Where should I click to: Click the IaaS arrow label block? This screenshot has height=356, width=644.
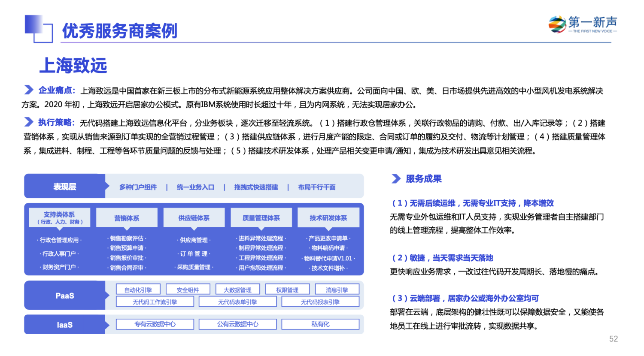(x=65, y=325)
